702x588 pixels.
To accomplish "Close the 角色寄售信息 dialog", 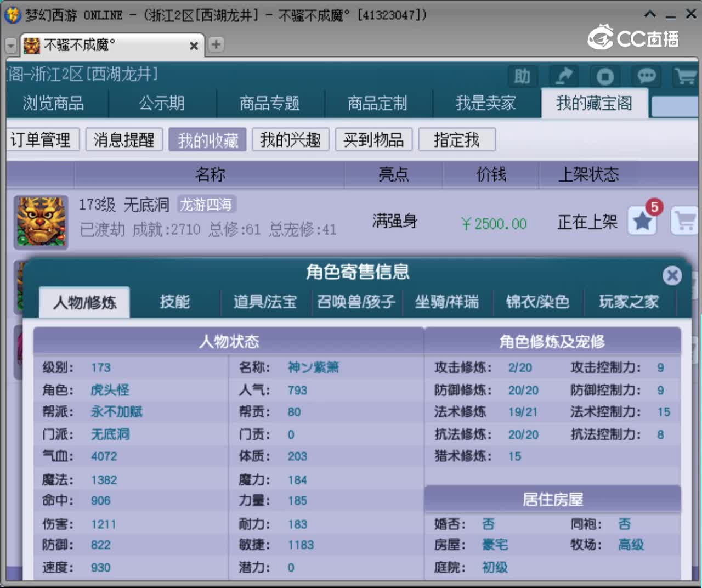I will tap(672, 275).
